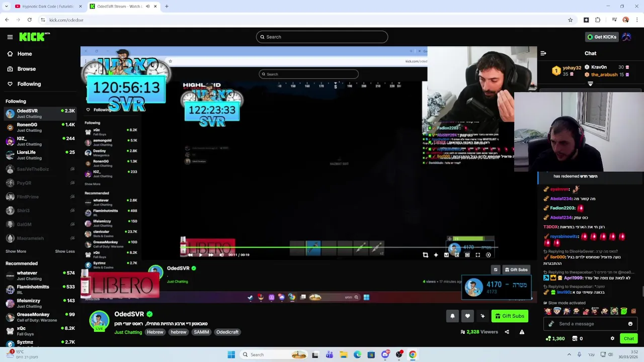Click the Hebrew language tag

pyautogui.click(x=155, y=332)
